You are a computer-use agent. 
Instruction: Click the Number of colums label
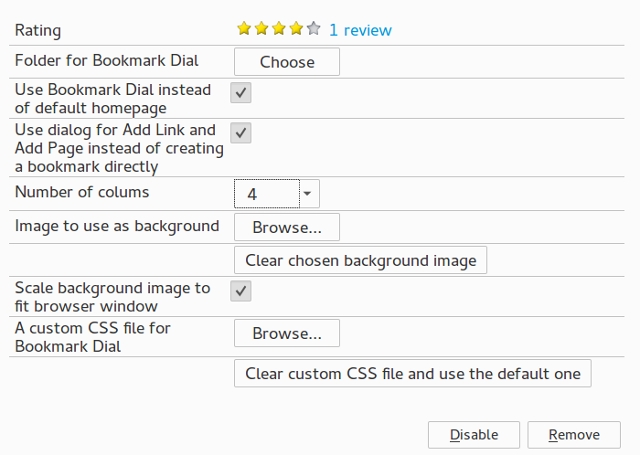click(82, 192)
